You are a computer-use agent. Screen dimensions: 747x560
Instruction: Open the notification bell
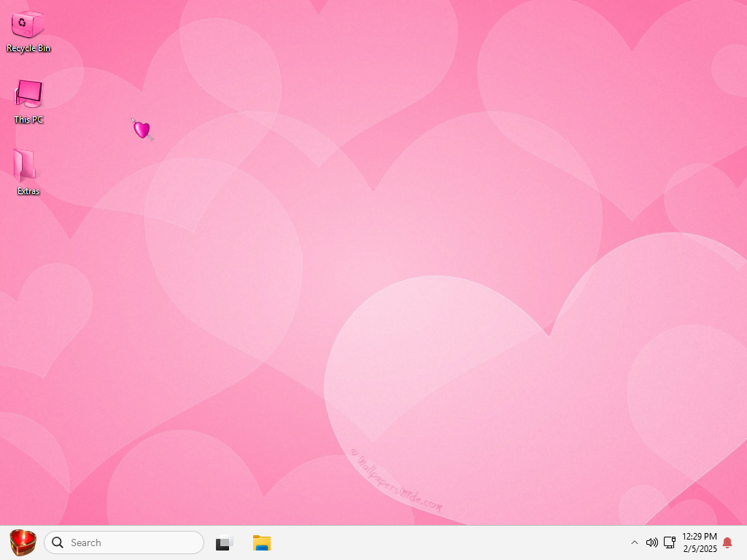pos(727,542)
